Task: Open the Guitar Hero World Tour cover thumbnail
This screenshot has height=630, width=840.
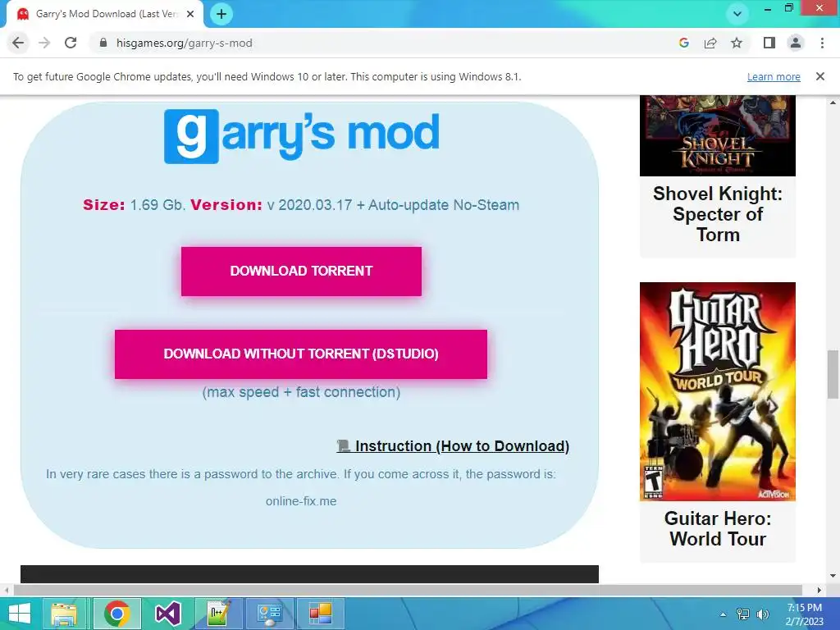Action: 717,391
